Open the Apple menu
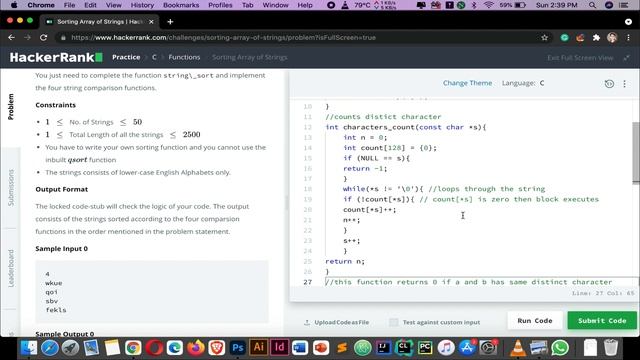The image size is (640, 360). coord(14,5)
